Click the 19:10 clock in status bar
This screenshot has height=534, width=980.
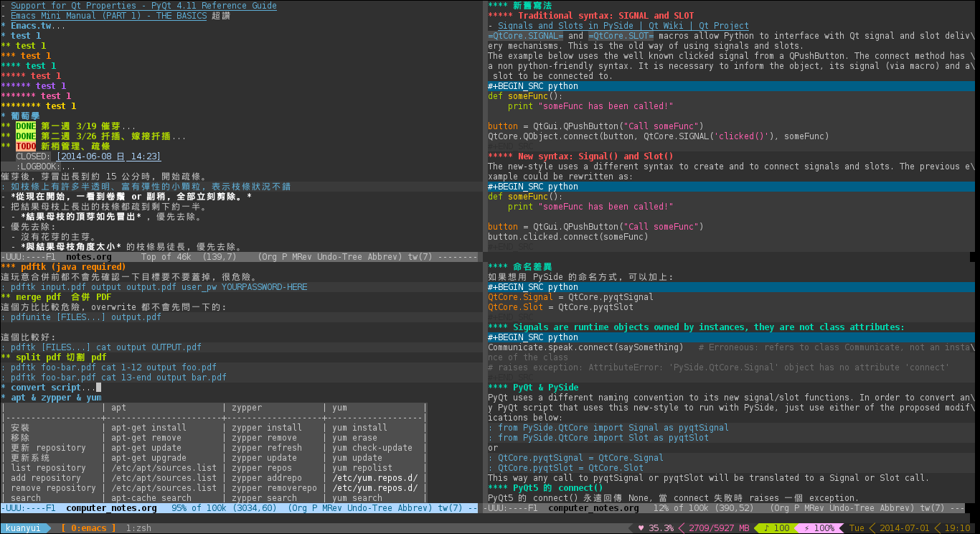957,528
